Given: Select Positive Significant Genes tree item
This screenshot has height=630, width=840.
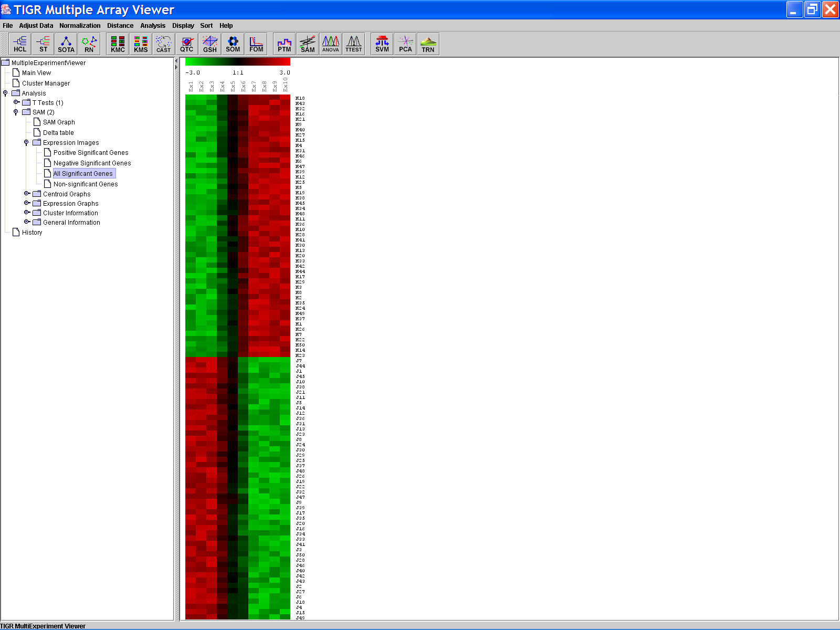Looking at the screenshot, I should 90,153.
